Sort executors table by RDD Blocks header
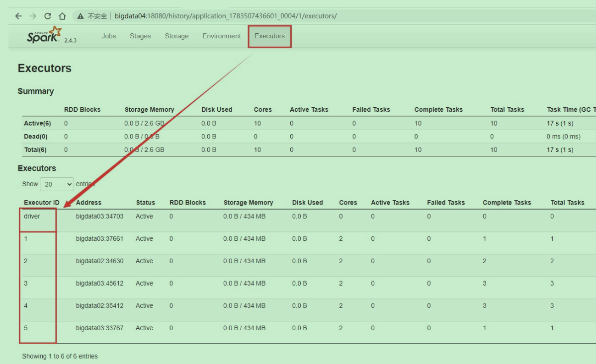 pyautogui.click(x=188, y=203)
